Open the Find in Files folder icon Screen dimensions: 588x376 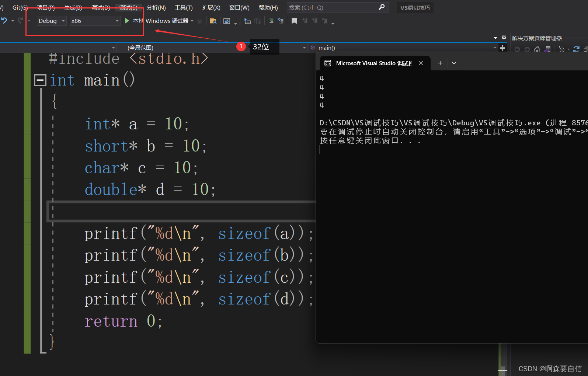click(213, 21)
